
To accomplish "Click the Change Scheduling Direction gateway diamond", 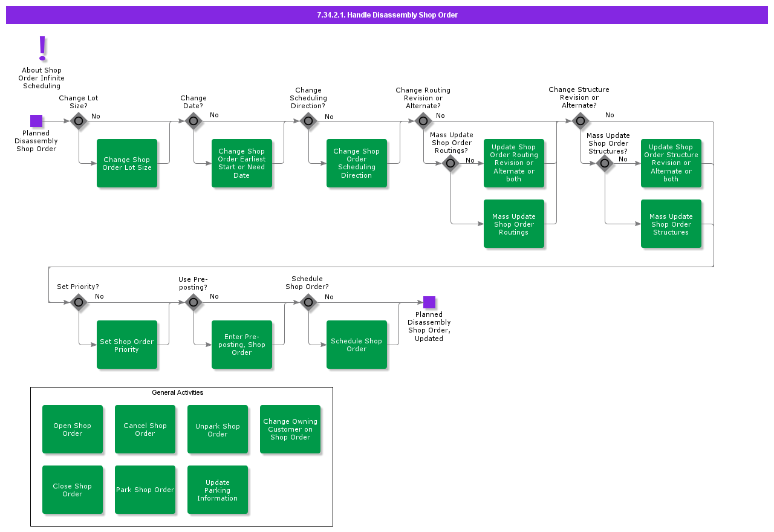I will point(308,121).
